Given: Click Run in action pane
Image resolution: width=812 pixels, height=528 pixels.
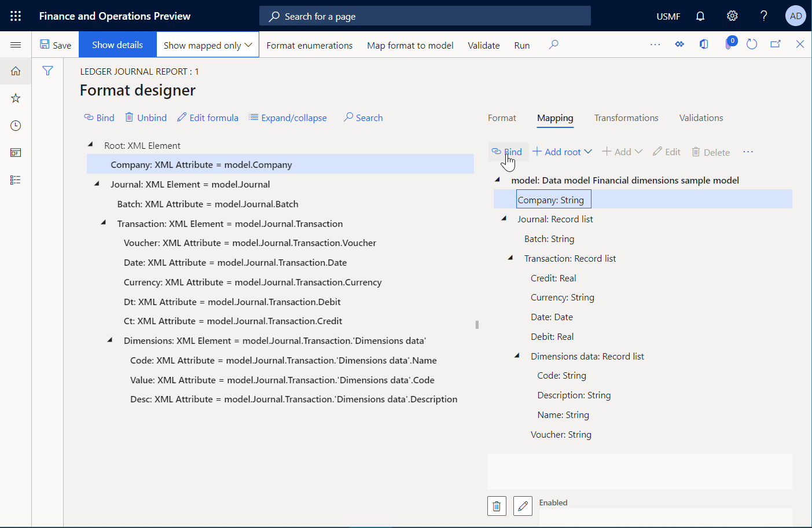Looking at the screenshot, I should (x=522, y=45).
